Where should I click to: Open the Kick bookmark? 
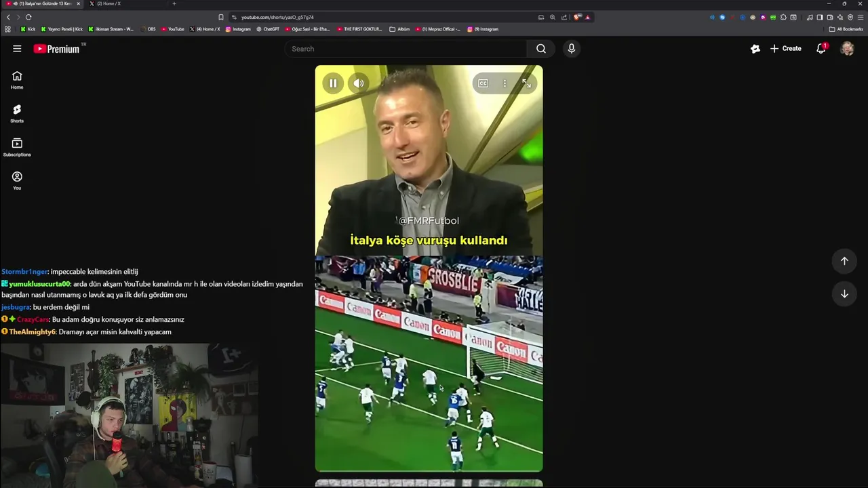pos(28,29)
